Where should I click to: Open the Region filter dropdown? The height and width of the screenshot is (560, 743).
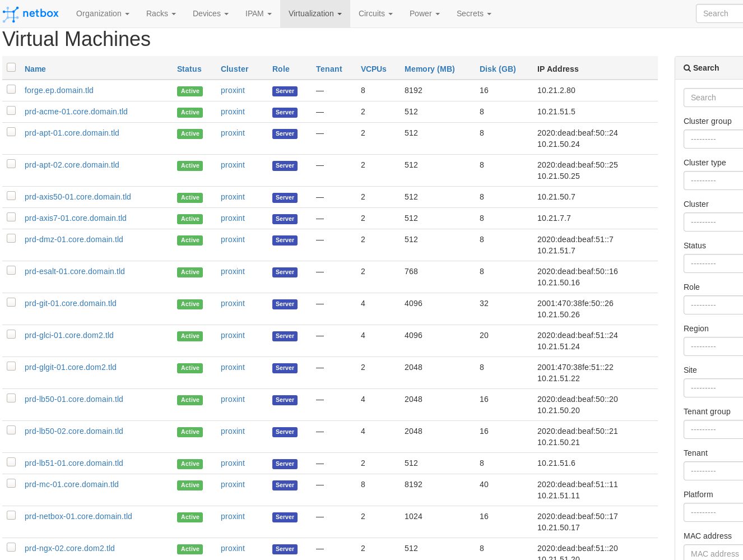(713, 346)
